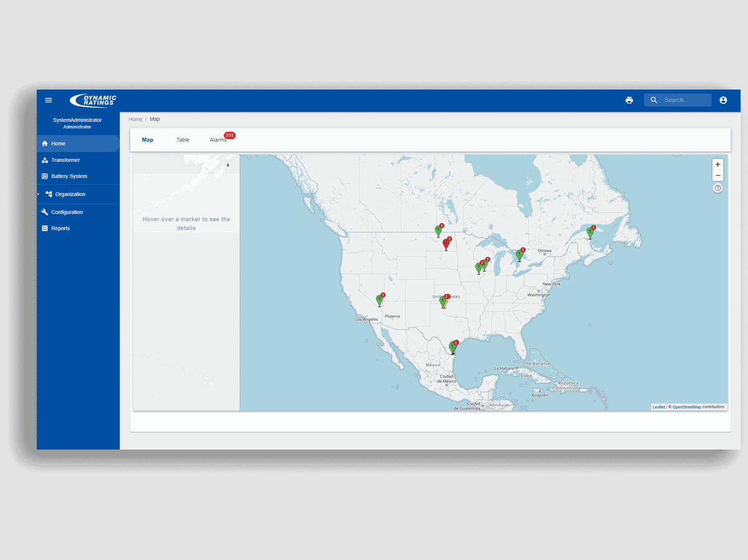The width and height of the screenshot is (748, 560).
Task: Switch to the Map tab
Action: 148,140
